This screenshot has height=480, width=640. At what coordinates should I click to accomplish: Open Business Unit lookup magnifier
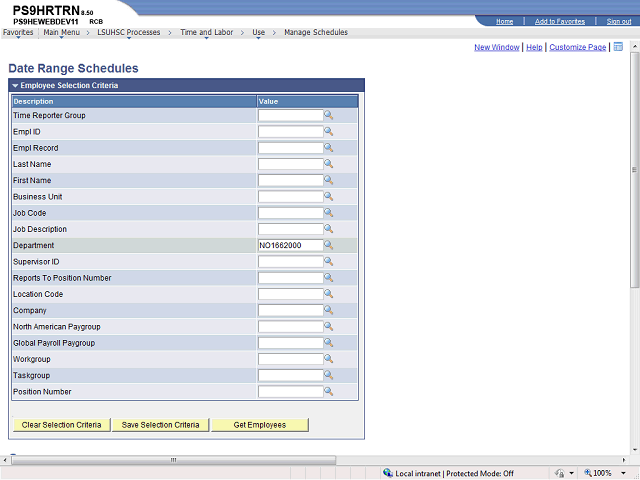(328, 197)
